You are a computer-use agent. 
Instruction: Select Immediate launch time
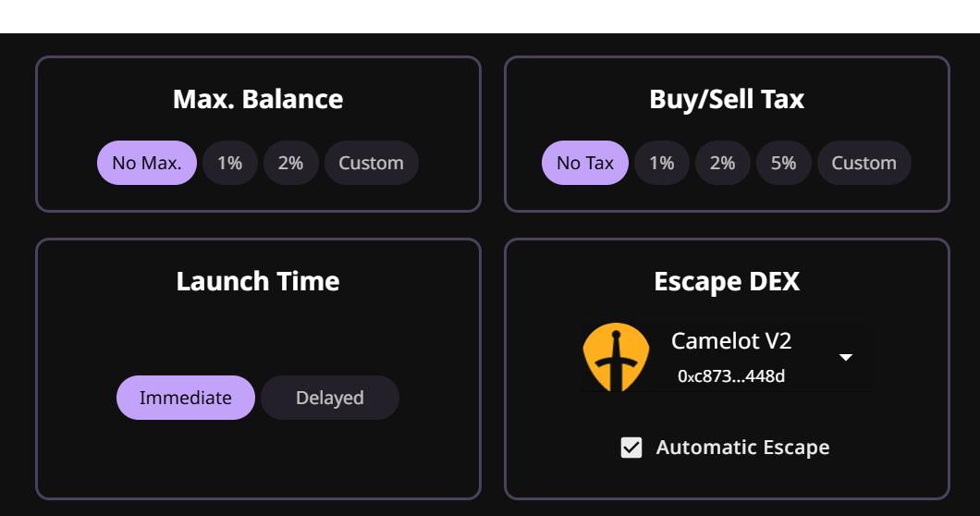(186, 398)
